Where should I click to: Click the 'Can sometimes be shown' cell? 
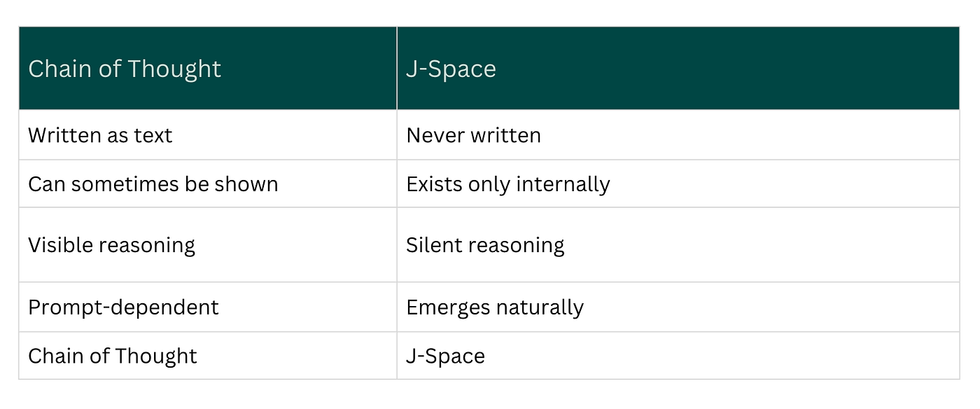pyautogui.click(x=208, y=183)
